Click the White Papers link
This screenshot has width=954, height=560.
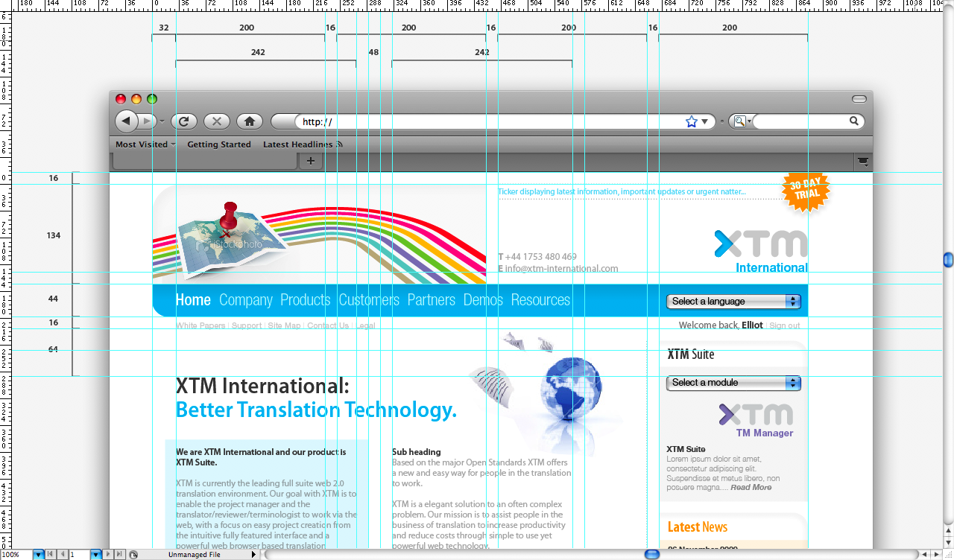point(200,325)
